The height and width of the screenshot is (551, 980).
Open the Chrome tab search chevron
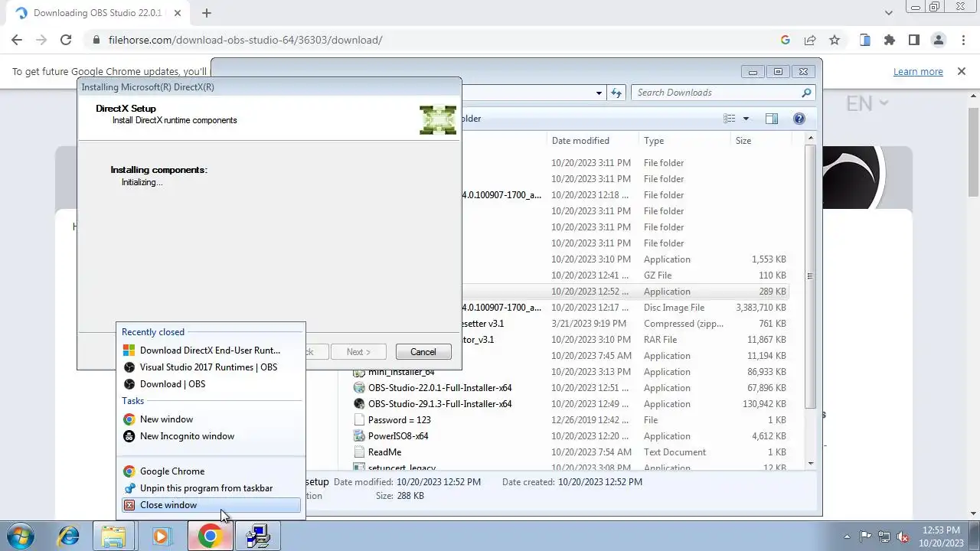888,13
